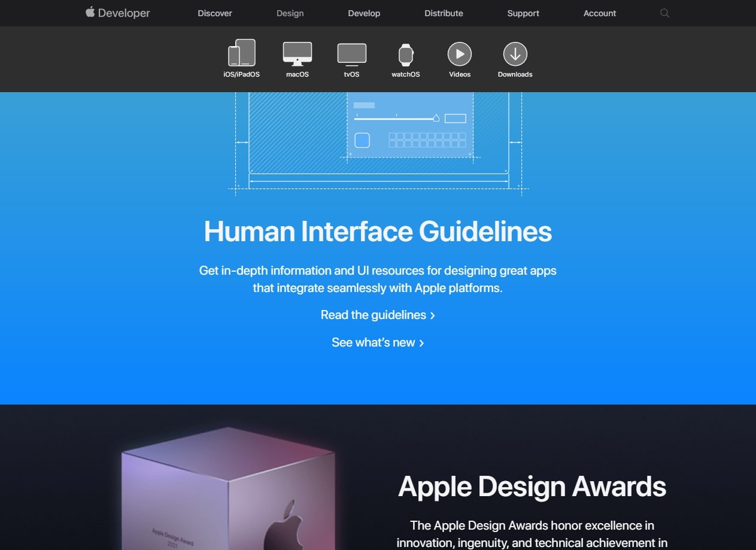This screenshot has width=756, height=550.
Task: Open the macOS iMac icon
Action: click(297, 54)
